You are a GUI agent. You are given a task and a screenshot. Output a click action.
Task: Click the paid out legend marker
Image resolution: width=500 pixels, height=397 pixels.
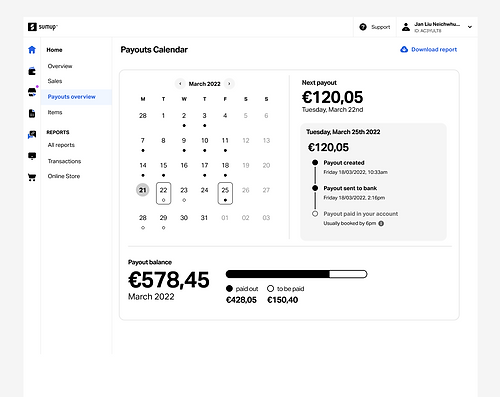pyautogui.click(x=229, y=288)
